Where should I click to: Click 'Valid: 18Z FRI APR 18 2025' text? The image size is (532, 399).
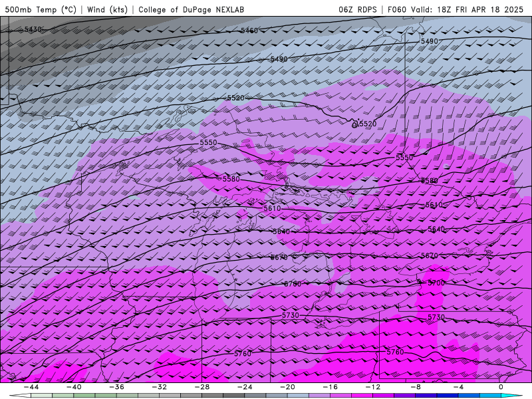[467, 9]
